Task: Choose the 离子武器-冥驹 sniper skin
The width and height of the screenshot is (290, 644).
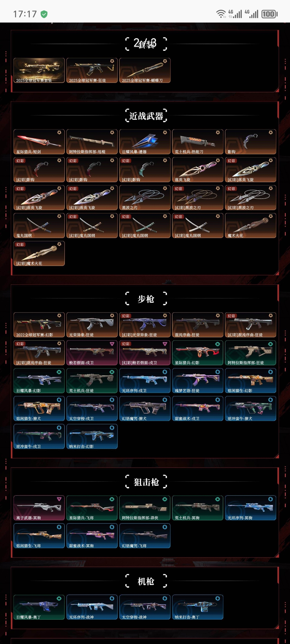Action: coord(39,508)
